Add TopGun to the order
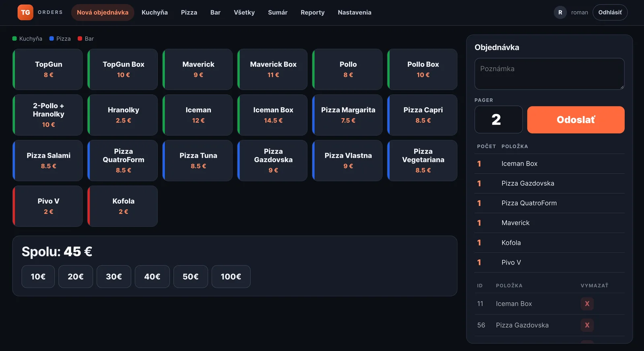The width and height of the screenshot is (644, 351). point(47,70)
